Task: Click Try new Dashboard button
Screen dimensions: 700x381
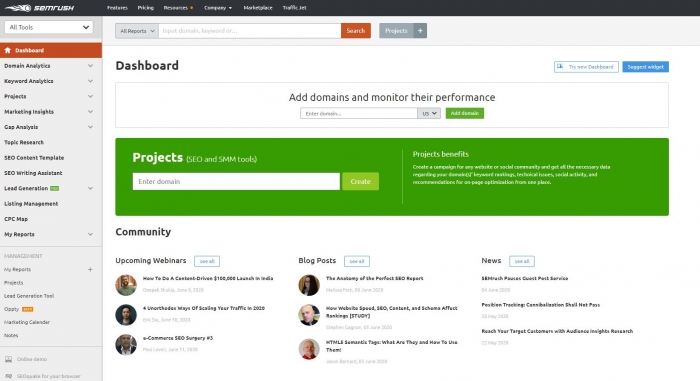Action: pyautogui.click(x=586, y=67)
